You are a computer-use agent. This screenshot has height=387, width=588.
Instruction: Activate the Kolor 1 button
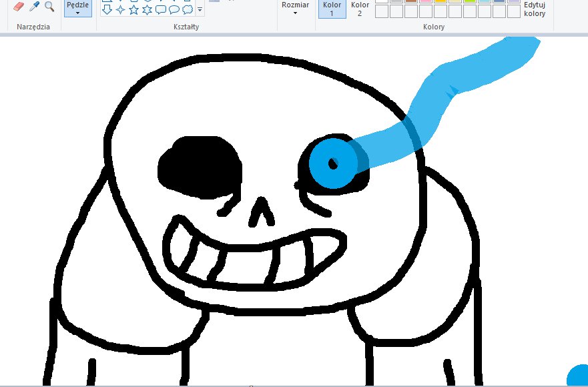(x=332, y=9)
